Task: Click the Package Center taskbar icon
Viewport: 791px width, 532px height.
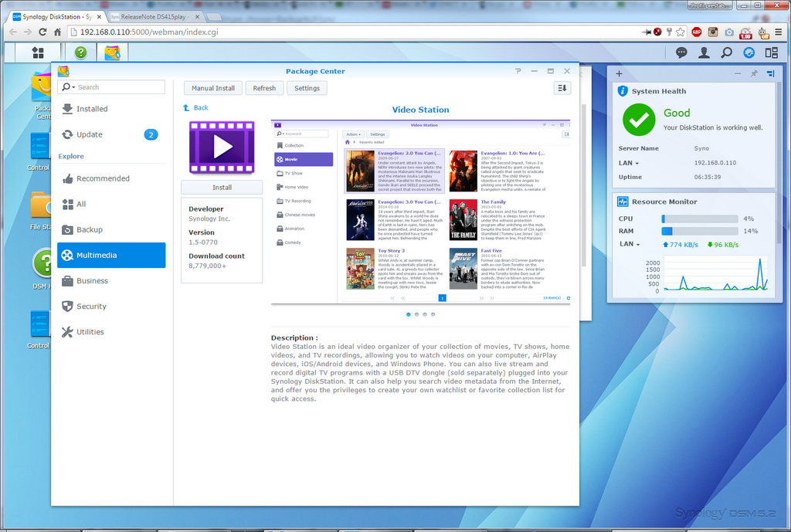Action: 112,53
